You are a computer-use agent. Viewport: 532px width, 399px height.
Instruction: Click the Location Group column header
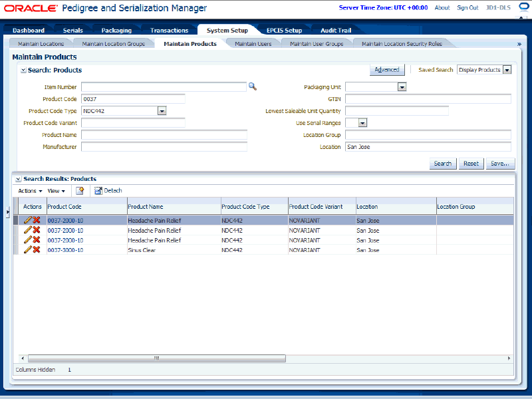click(x=475, y=207)
